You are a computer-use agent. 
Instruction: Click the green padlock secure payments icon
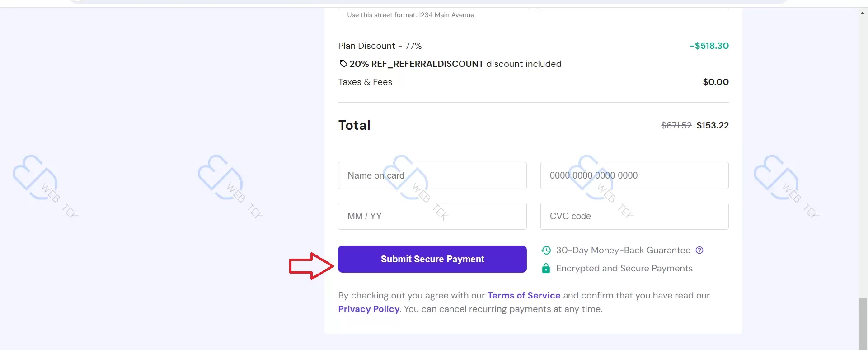[546, 268]
